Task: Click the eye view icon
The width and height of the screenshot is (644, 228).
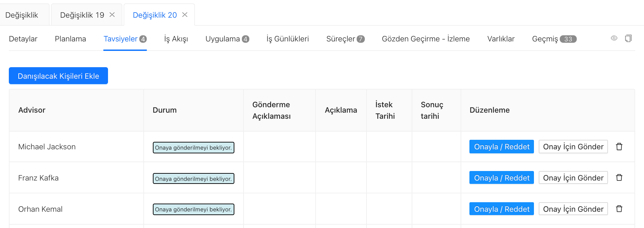Action: pos(614,38)
